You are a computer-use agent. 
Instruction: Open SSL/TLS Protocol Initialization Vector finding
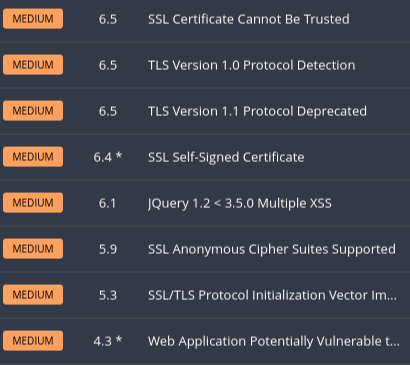pyautogui.click(x=272, y=295)
